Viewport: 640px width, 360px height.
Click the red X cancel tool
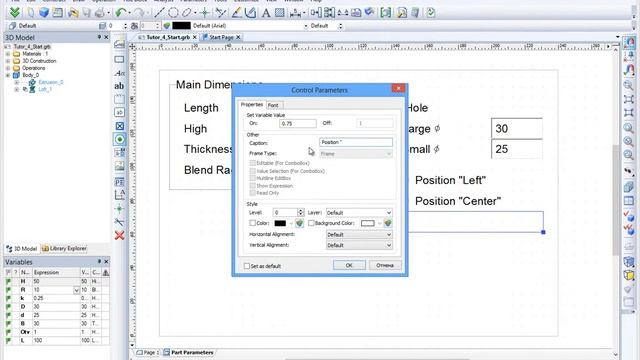[x=120, y=236]
